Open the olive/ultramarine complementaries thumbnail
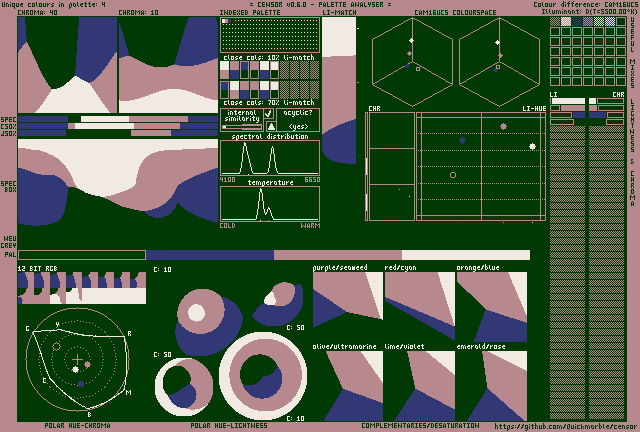The width and height of the screenshot is (640, 432). click(348, 386)
